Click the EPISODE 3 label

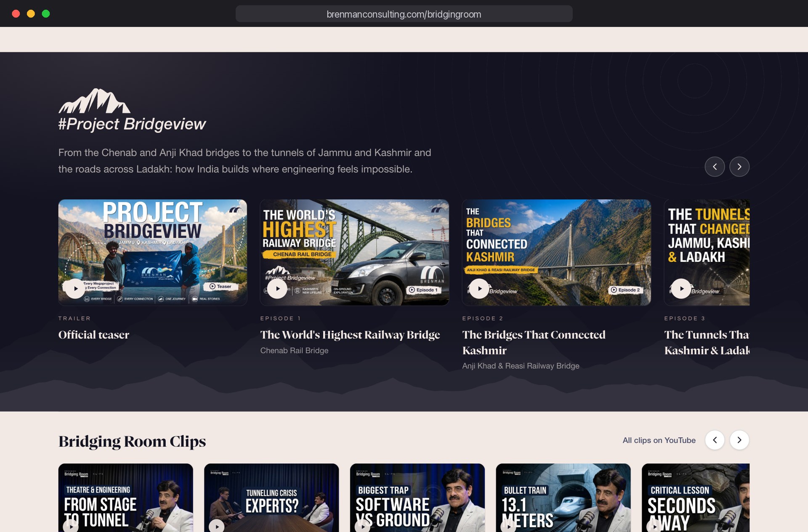click(685, 319)
